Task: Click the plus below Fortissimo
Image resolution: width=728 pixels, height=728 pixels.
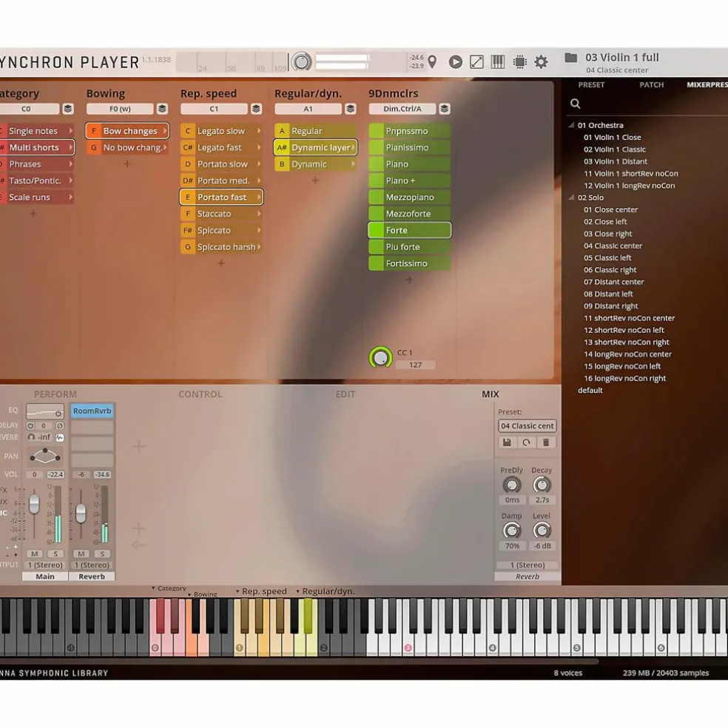Action: (x=410, y=280)
